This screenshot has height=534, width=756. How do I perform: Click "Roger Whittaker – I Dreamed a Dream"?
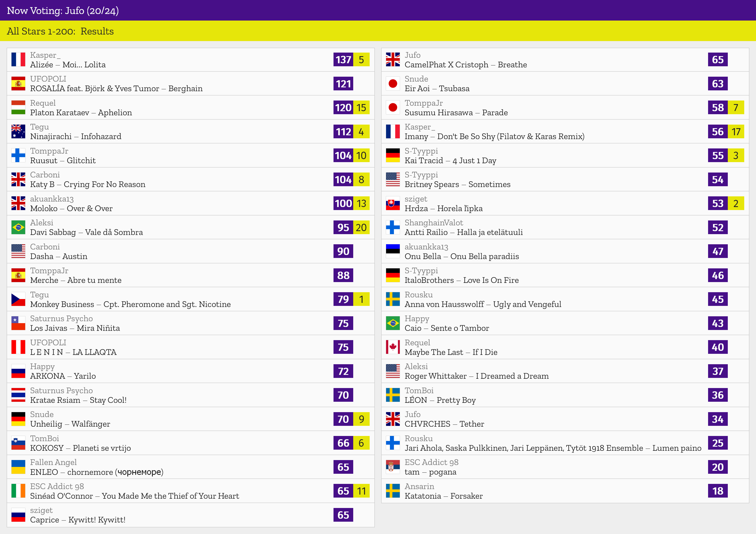[477, 376]
